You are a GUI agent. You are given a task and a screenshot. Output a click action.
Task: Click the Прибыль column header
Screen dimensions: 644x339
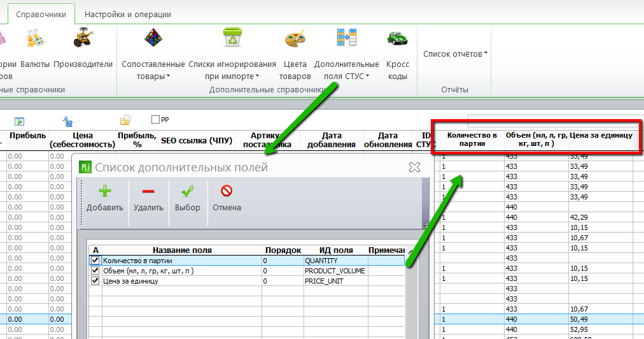28,140
